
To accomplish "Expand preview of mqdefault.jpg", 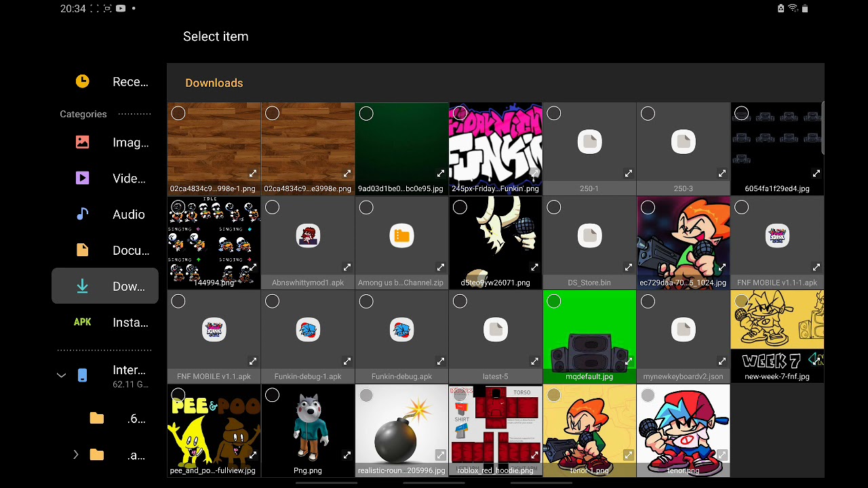I will point(628,361).
